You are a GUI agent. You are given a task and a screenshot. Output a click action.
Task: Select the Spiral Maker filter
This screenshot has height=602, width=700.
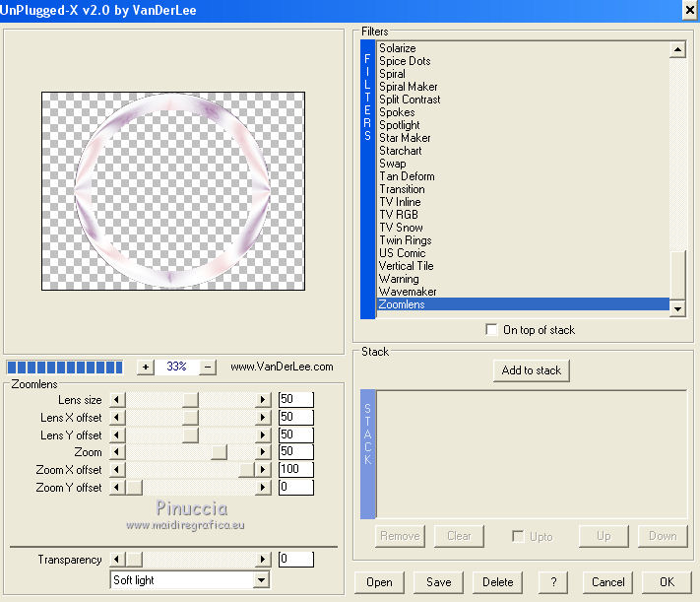point(409,87)
